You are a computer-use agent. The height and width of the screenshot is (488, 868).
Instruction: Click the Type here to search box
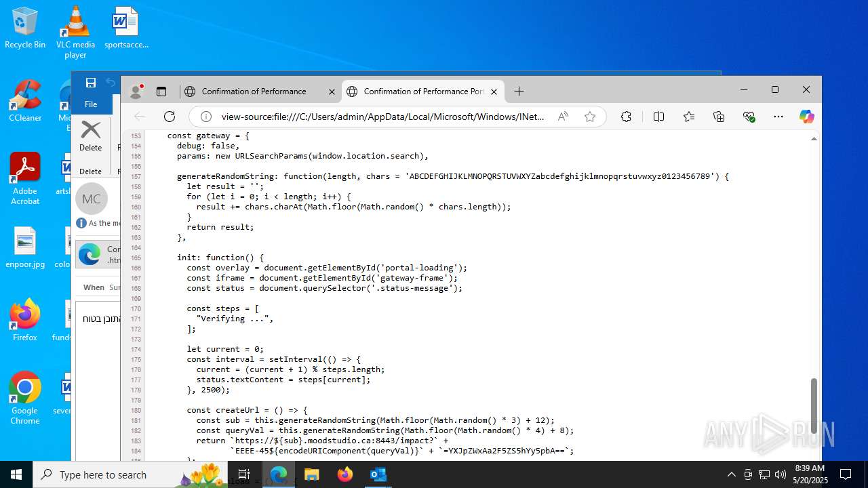[130, 474]
